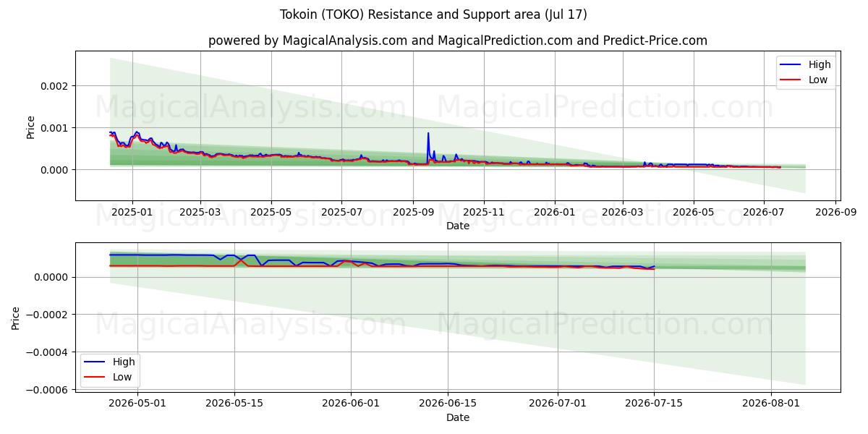The image size is (868, 434).
Task: Click the 'Date' axis label under top chart
Action: (458, 226)
